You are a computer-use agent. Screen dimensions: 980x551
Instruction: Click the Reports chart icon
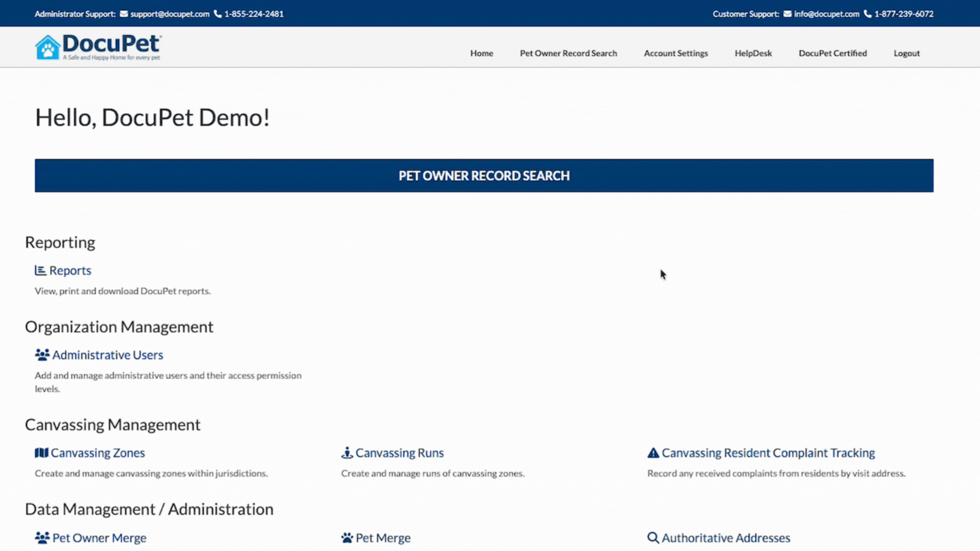click(x=40, y=270)
